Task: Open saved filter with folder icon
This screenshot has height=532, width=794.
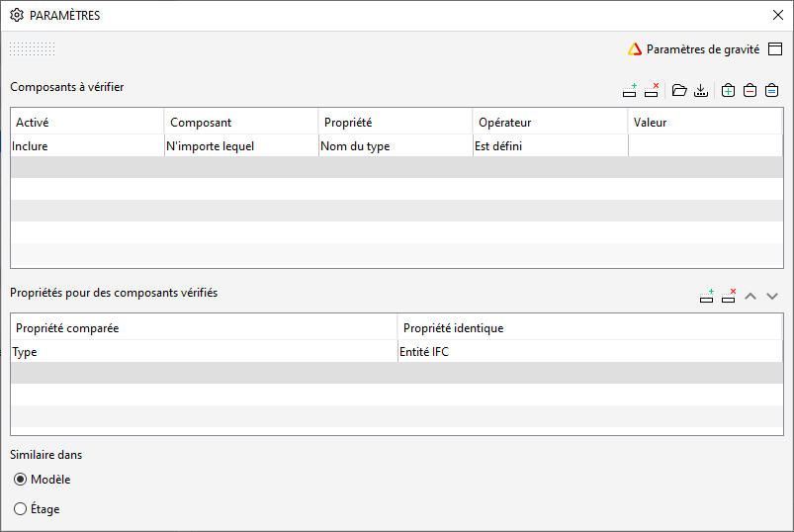Action: tap(679, 91)
